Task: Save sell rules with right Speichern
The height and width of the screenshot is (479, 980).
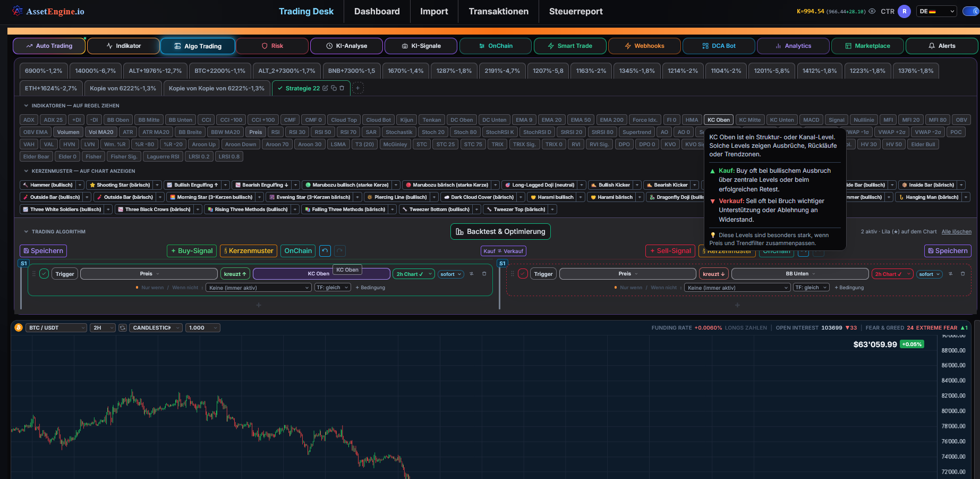Action: pos(948,251)
